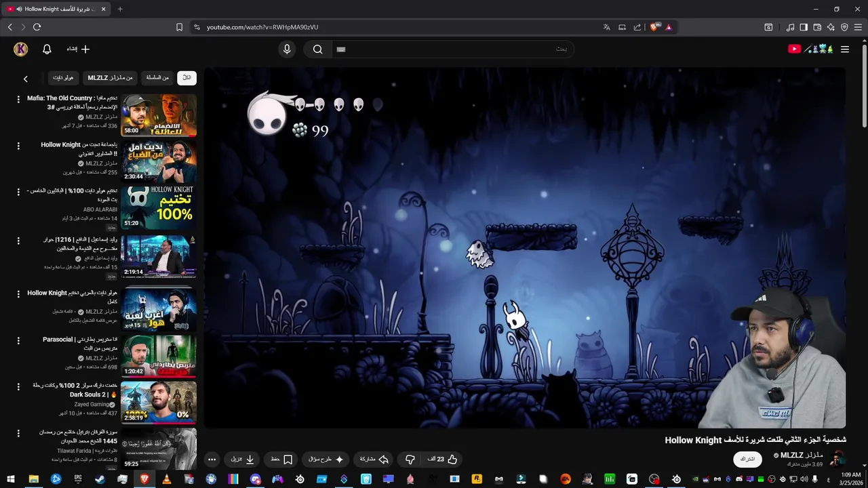Viewport: 868px width, 488px height.
Task: Open VLC media player from taskbar
Action: click(167, 479)
